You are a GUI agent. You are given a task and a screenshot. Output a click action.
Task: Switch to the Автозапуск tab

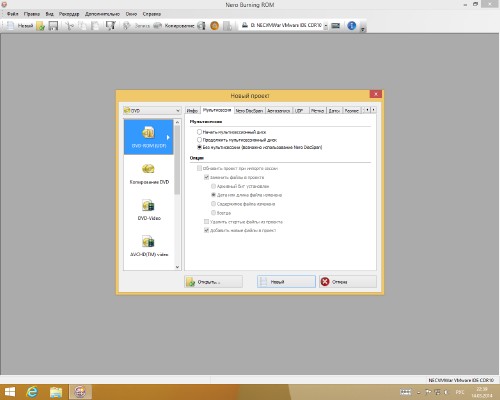(279, 111)
